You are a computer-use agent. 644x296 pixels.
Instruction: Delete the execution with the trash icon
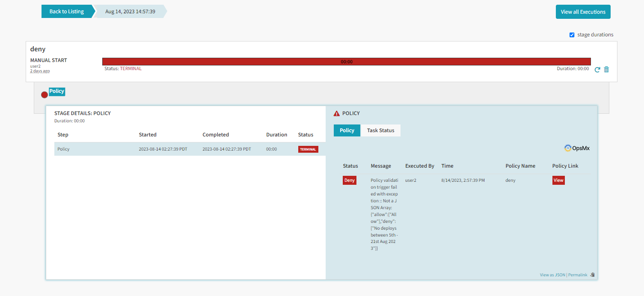606,69
